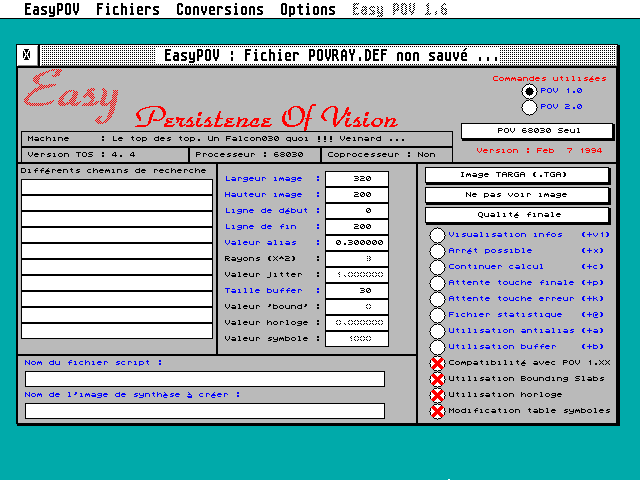Click the first search path entry row

pos(117,187)
